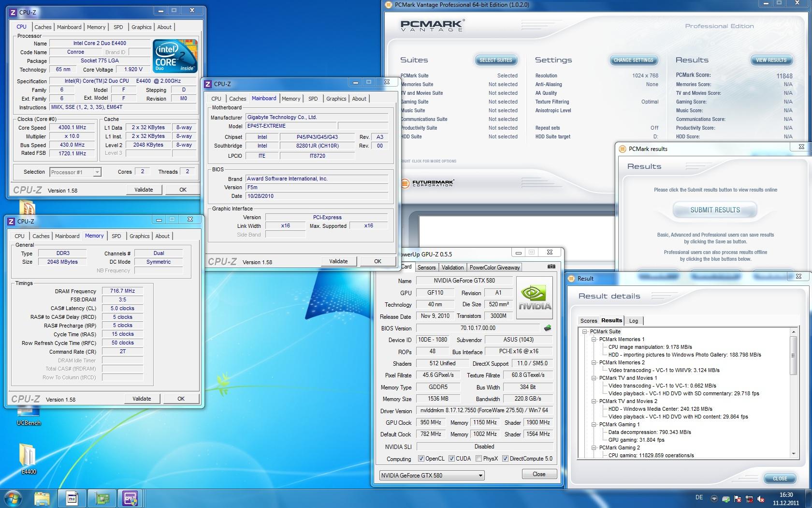Click Close button in GPU-Z
The width and height of the screenshot is (812, 508).
pos(539,474)
